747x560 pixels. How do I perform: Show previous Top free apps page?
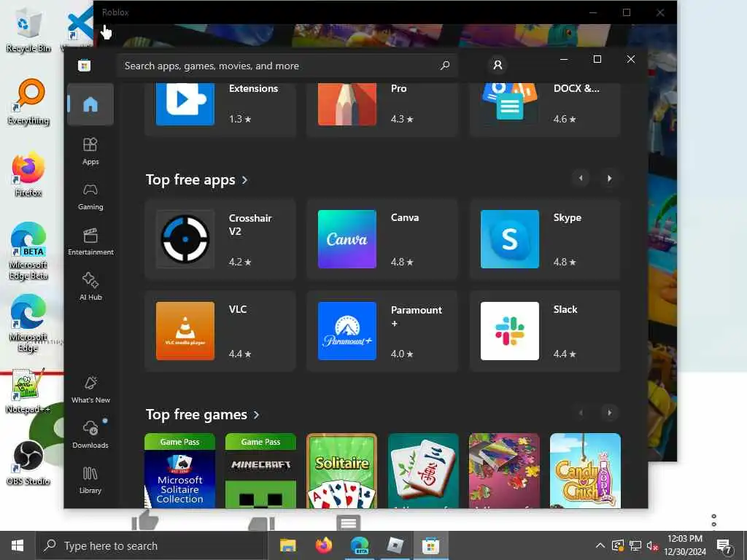581,179
